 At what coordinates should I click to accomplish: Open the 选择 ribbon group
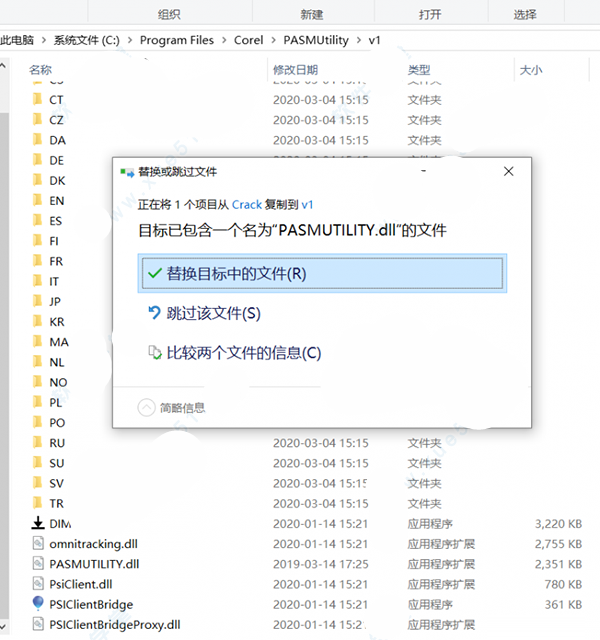click(525, 15)
